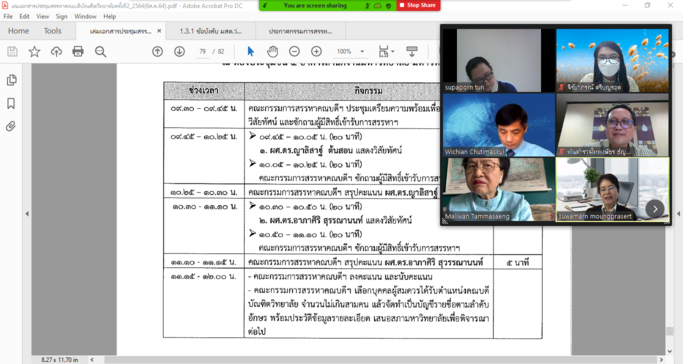Screen dimensions: 683x364
Task: Open the find text magnifier tool
Action: coord(101,52)
